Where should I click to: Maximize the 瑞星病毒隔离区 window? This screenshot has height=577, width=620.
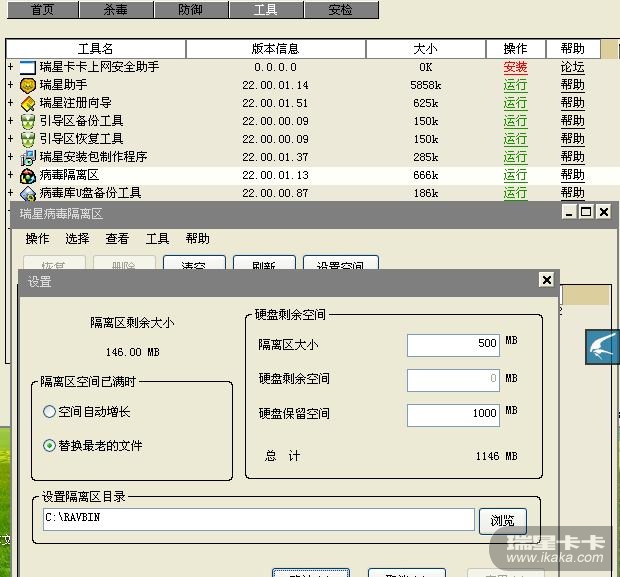pyautogui.click(x=586, y=212)
